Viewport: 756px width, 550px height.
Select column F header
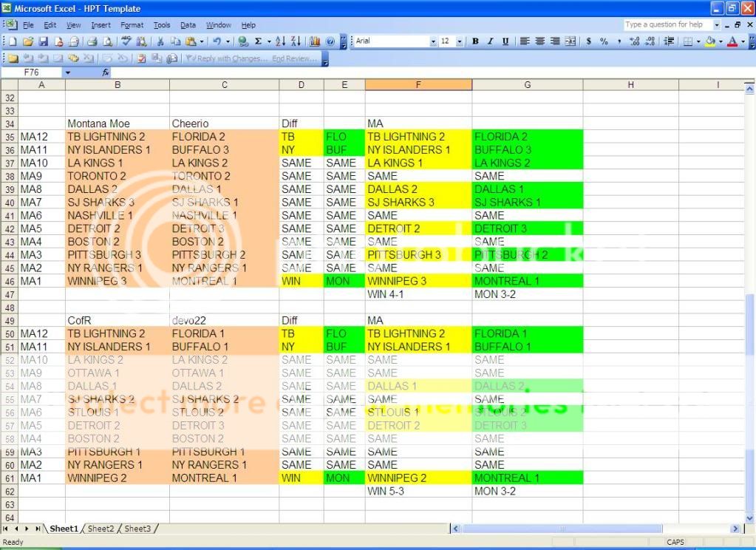pyautogui.click(x=418, y=85)
